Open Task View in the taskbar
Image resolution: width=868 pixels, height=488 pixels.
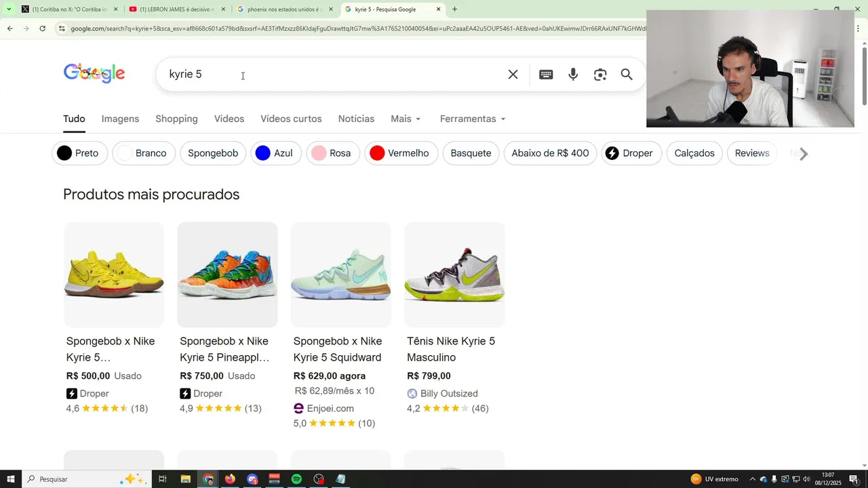163,479
